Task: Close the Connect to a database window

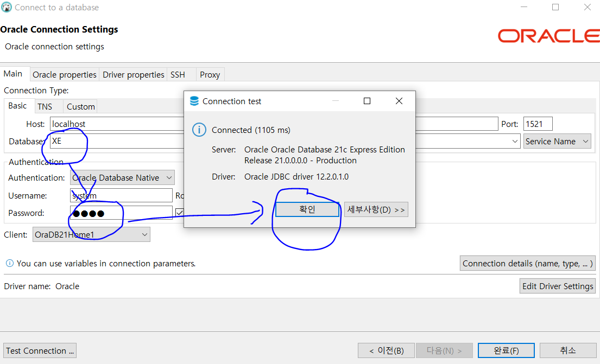Action: pyautogui.click(x=588, y=7)
